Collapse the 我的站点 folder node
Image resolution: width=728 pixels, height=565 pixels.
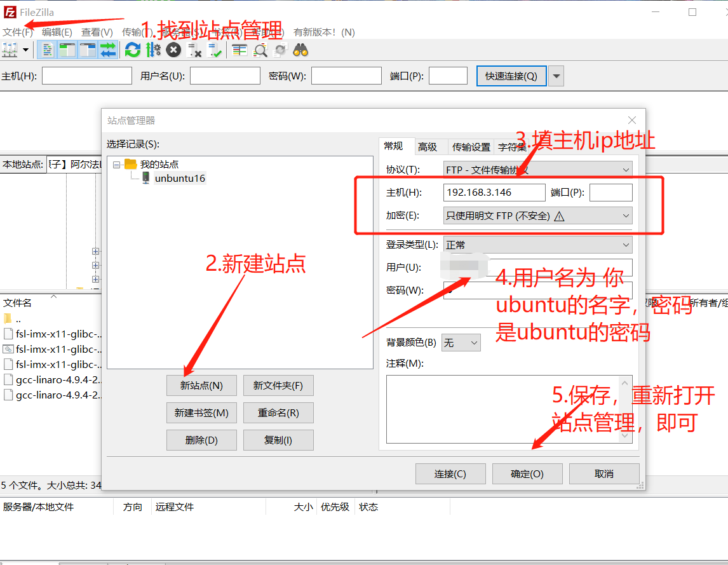[116, 165]
